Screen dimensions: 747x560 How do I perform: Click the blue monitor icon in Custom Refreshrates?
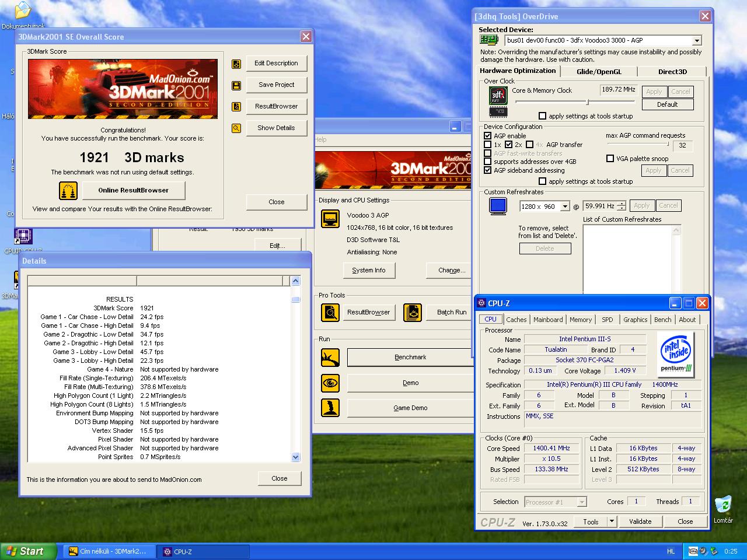click(x=498, y=206)
